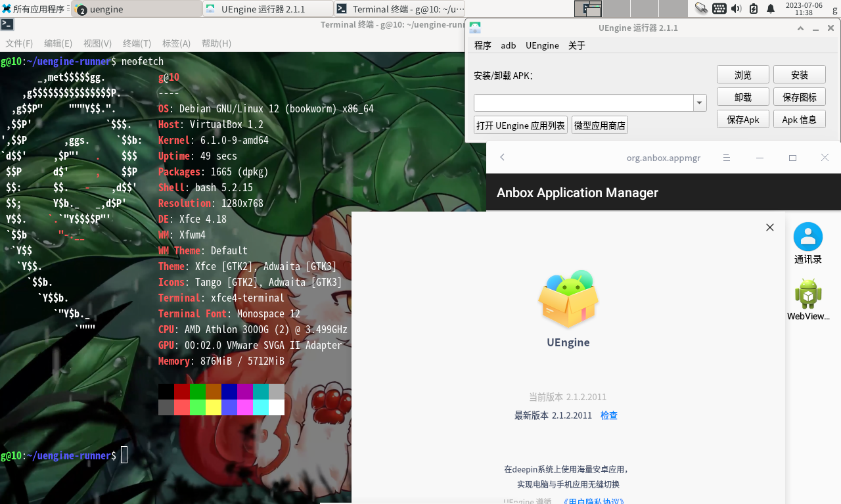Click the OS line Debian GNU/Linux 12
This screenshot has height=504, width=841.
pos(266,109)
